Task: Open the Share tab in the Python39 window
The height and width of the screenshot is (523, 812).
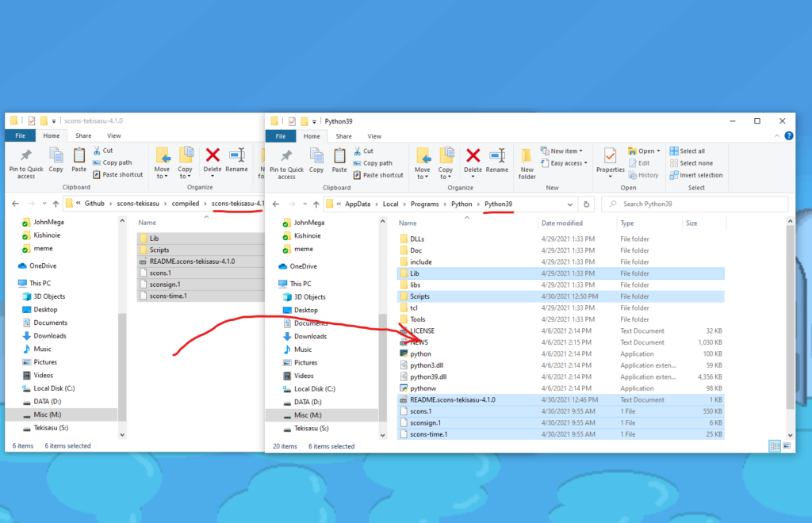Action: pos(343,136)
